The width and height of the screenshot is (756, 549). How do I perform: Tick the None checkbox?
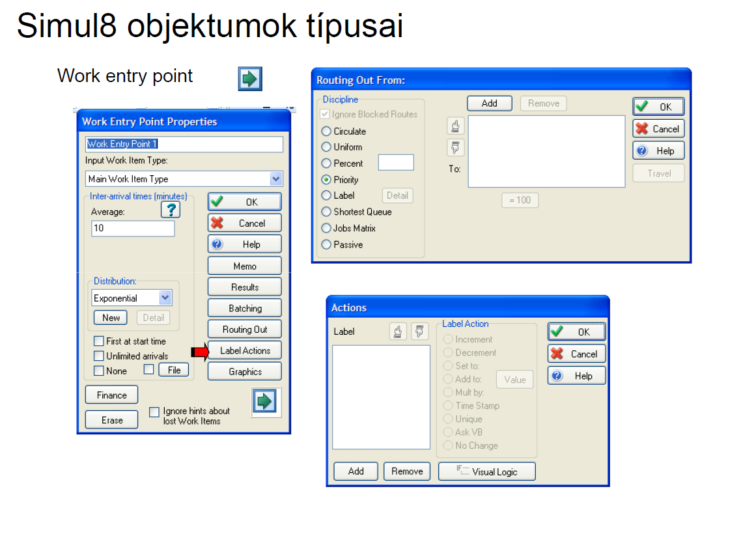(99, 371)
